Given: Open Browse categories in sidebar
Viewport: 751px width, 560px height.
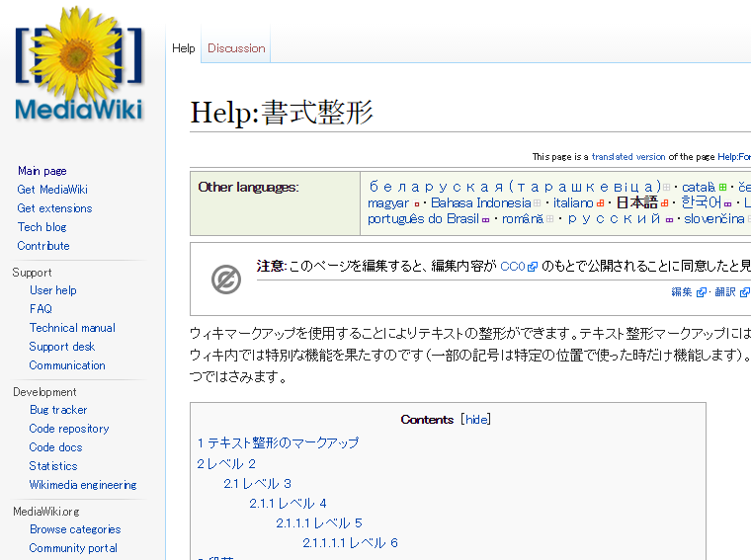Looking at the screenshot, I should click(x=75, y=529).
